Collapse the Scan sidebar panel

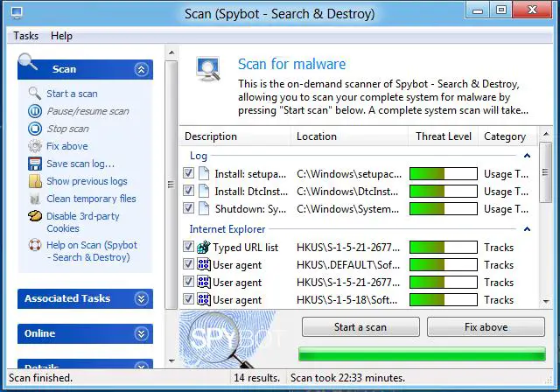[x=141, y=69]
